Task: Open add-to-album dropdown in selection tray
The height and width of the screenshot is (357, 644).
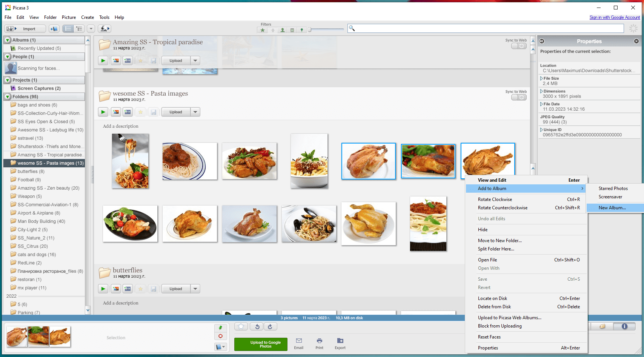Action: (x=220, y=347)
